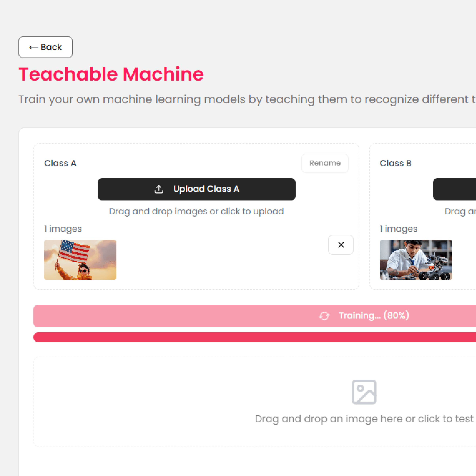Select the American flag thumbnail under Class A
476x476 pixels.
coord(80,260)
